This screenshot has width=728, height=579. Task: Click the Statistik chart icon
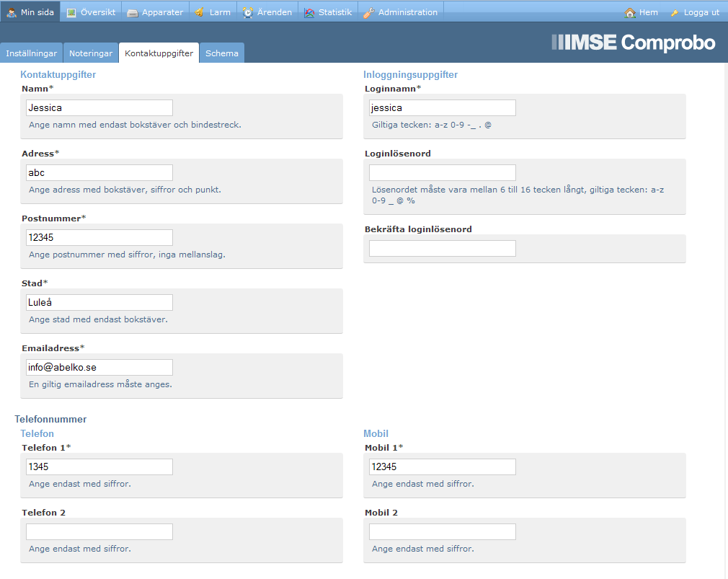click(309, 12)
